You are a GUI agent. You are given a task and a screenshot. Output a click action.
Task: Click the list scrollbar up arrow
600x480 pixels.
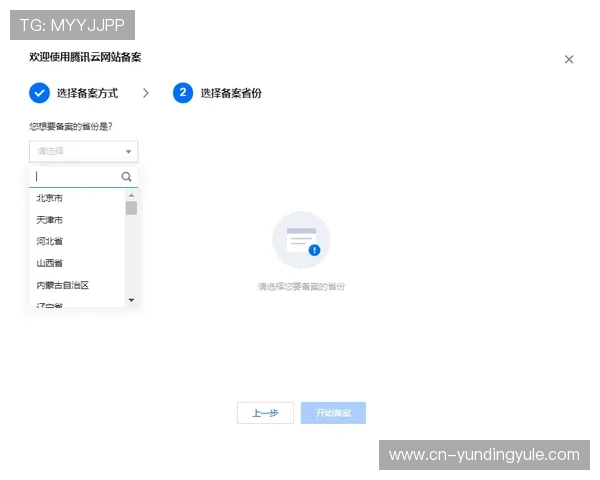[131, 195]
